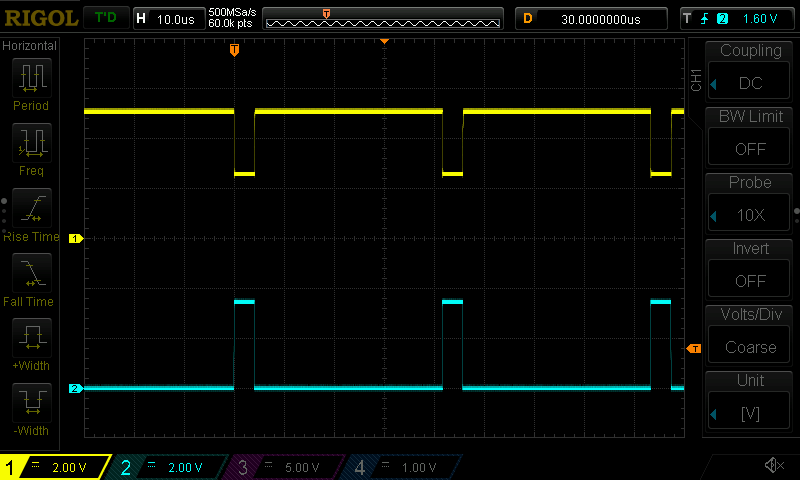Select the Fall Time measurement icon
Viewport: 800px width, 480px height.
(x=32, y=273)
